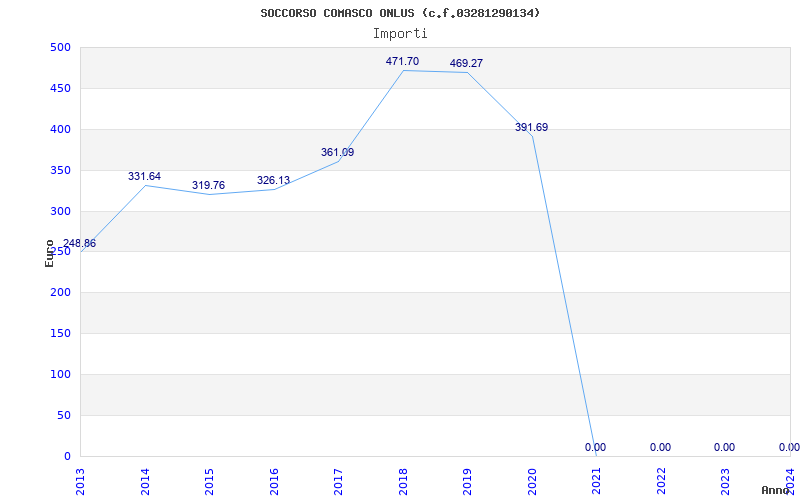Click the 0.00 label above 2021
This screenshot has height=500, width=800.
(595, 447)
